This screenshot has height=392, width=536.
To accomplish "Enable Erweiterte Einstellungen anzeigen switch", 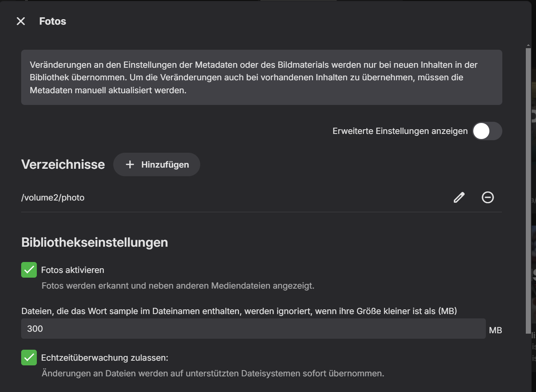I will 487,131.
